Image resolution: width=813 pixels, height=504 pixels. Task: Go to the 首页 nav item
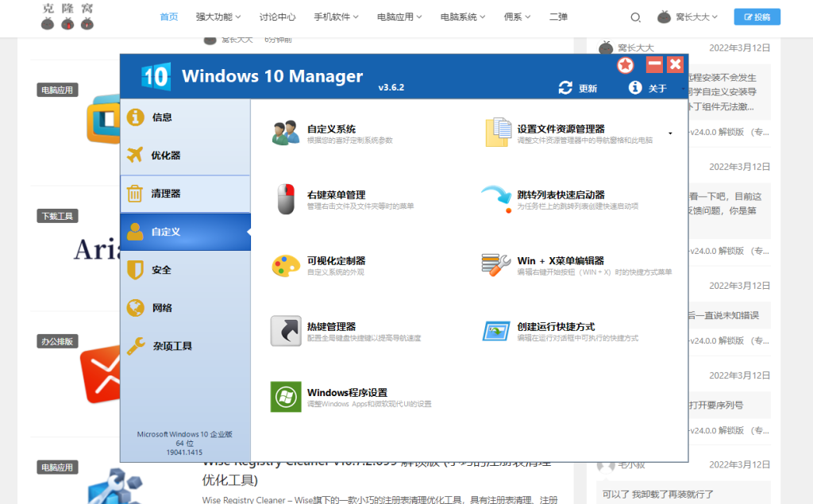pyautogui.click(x=169, y=17)
